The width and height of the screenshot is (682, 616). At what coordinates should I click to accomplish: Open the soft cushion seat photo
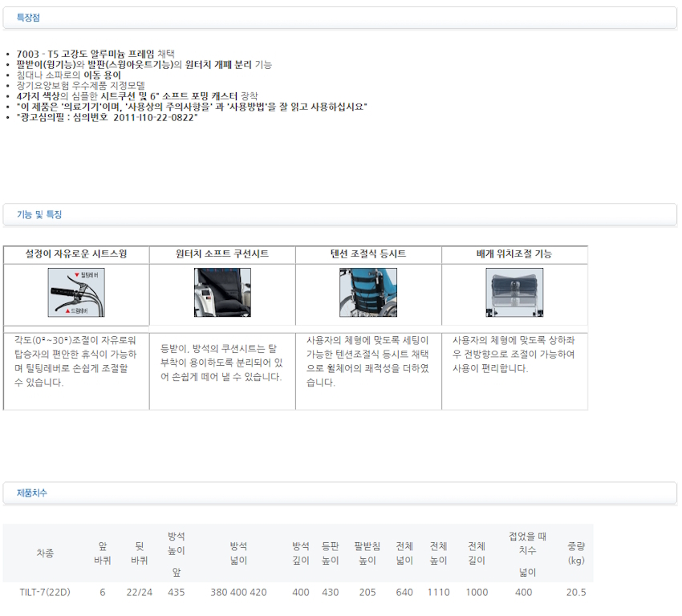pyautogui.click(x=222, y=293)
